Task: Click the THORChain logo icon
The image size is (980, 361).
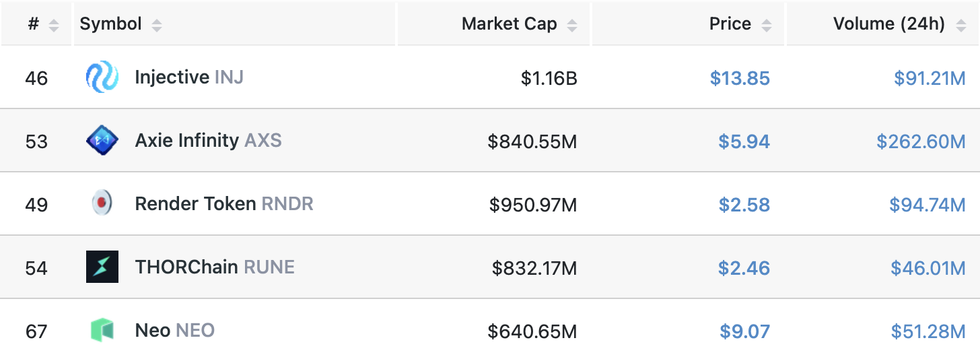Action: [x=102, y=267]
